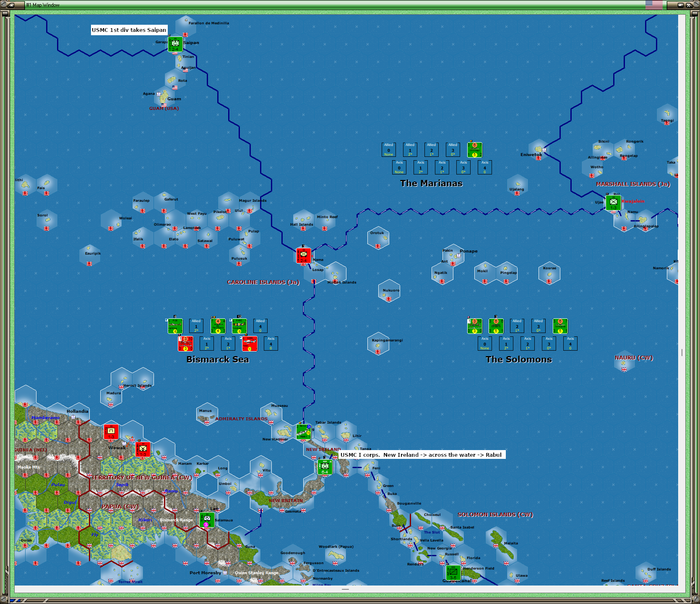
Task: Select the BB Pennsylvania counter in Bismarck Sea
Action: pos(218,326)
